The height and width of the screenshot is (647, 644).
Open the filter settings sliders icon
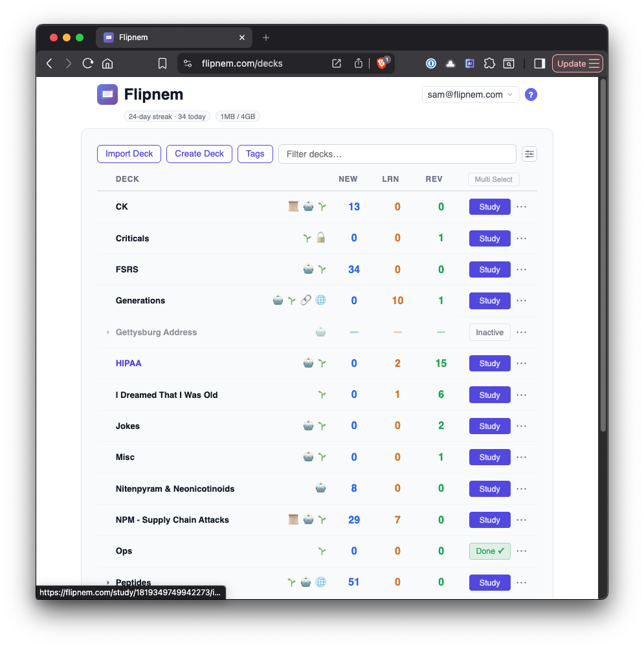529,154
